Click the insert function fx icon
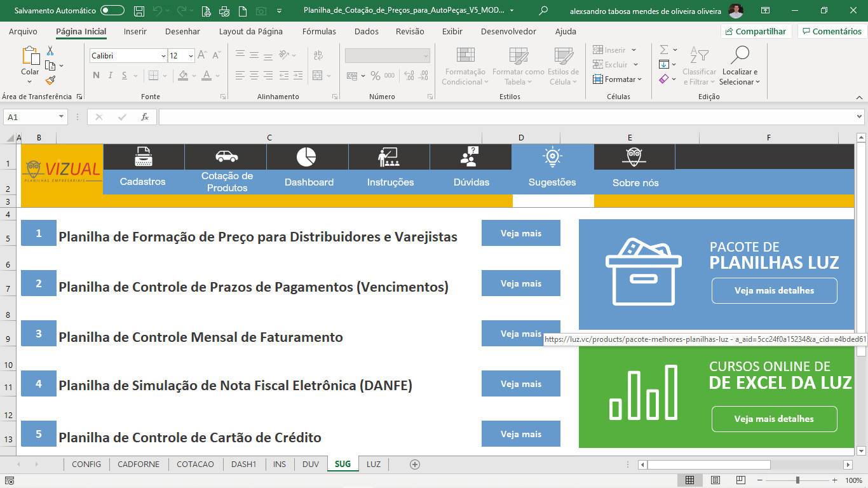The image size is (868, 488). (x=145, y=117)
